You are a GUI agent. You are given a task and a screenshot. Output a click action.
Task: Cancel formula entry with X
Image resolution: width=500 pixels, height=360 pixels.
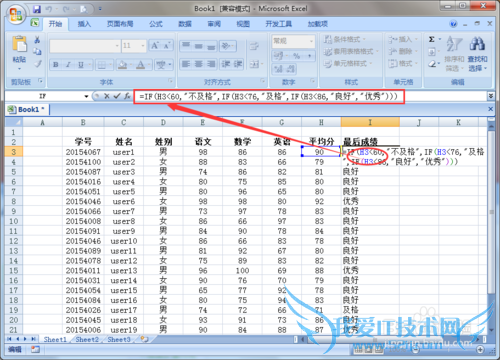(x=107, y=96)
